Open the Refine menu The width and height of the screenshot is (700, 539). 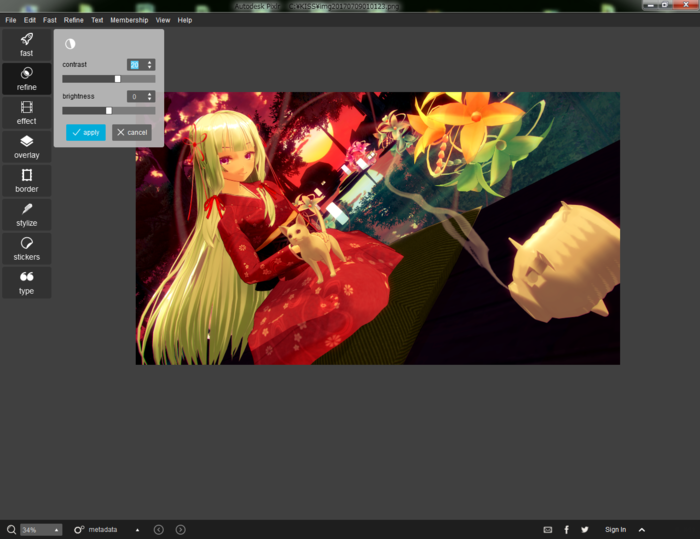[x=74, y=20]
